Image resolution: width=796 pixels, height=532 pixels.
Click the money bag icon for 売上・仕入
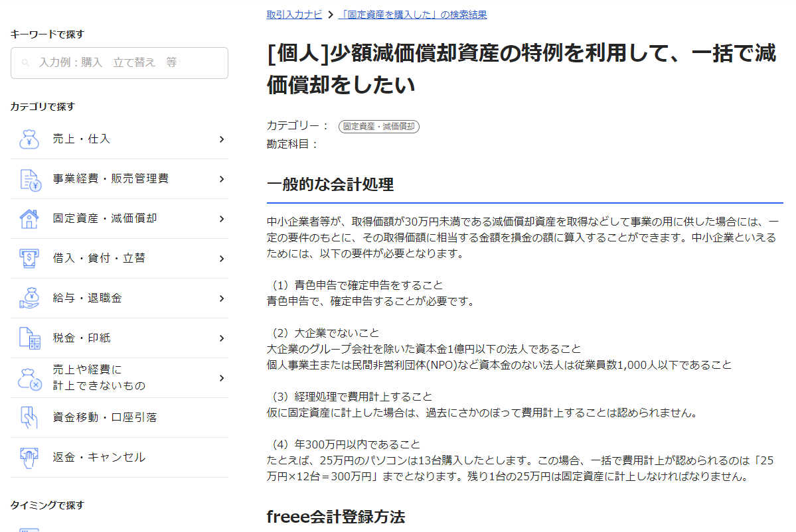coord(29,139)
